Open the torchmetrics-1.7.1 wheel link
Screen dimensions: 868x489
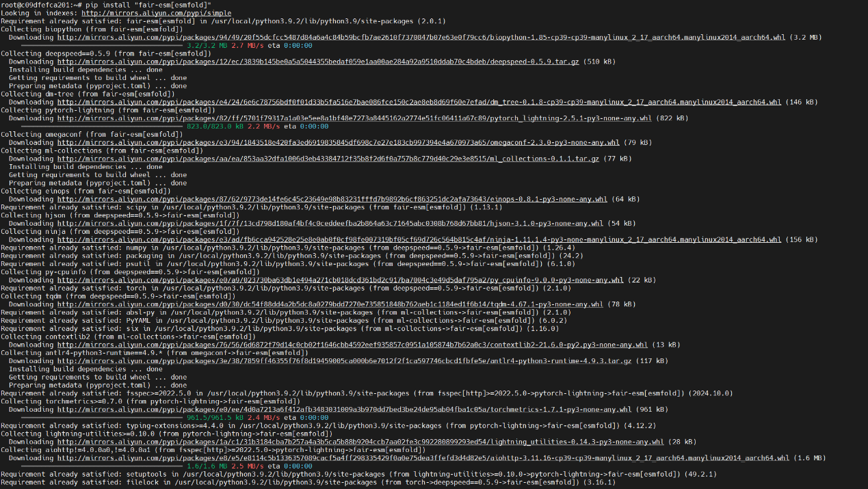pyautogui.click(x=345, y=409)
